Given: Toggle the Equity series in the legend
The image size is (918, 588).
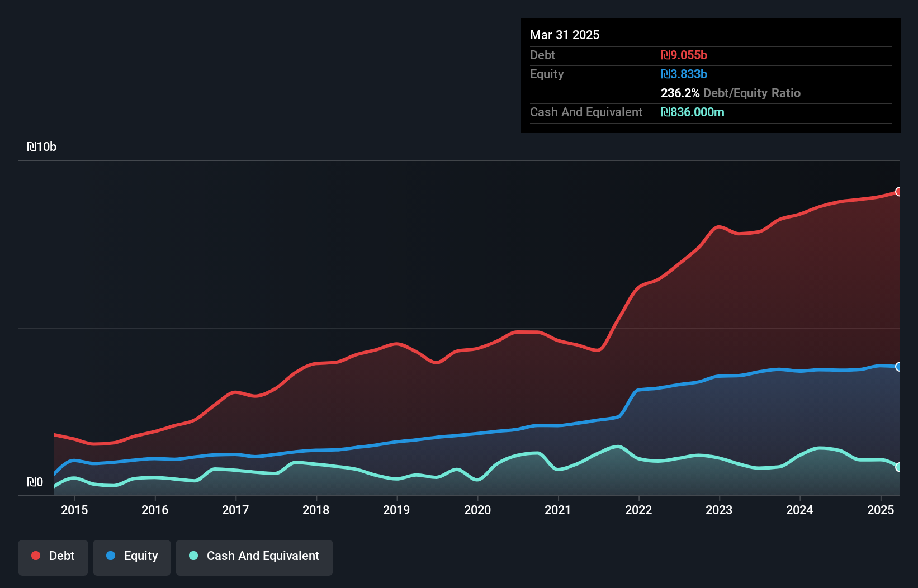Looking at the screenshot, I should [x=132, y=557].
